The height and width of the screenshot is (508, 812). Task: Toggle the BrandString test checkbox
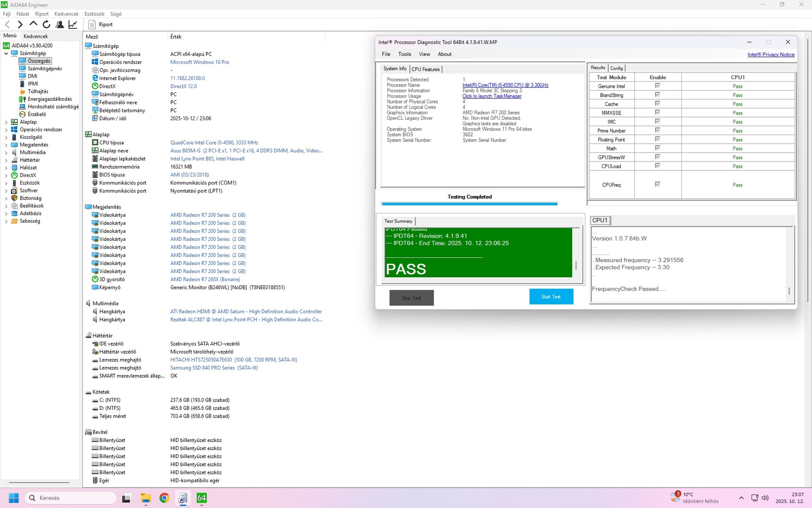[x=657, y=95]
